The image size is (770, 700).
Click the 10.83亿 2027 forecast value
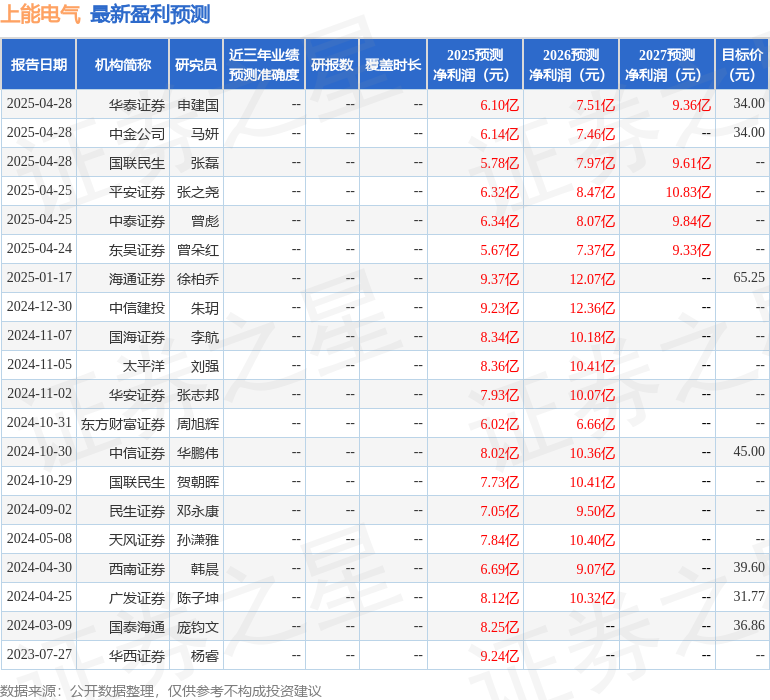coord(687,192)
